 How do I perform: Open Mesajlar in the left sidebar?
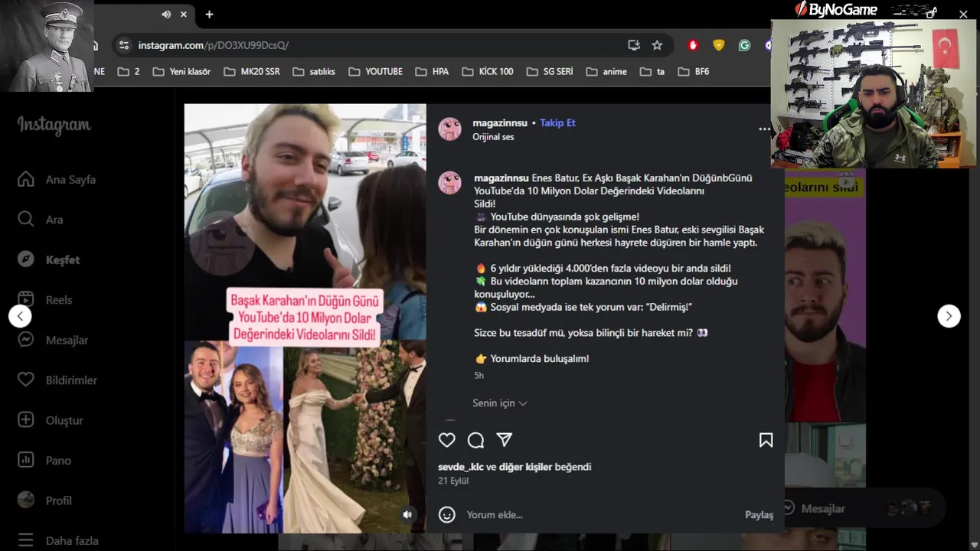(53, 340)
